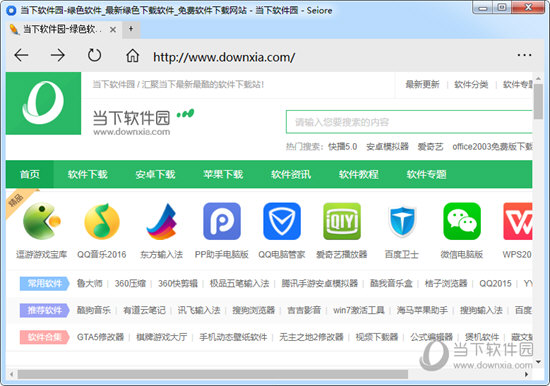The width and height of the screenshot is (550, 386).
Task: Click the 软件分类 top link
Action: (x=471, y=84)
